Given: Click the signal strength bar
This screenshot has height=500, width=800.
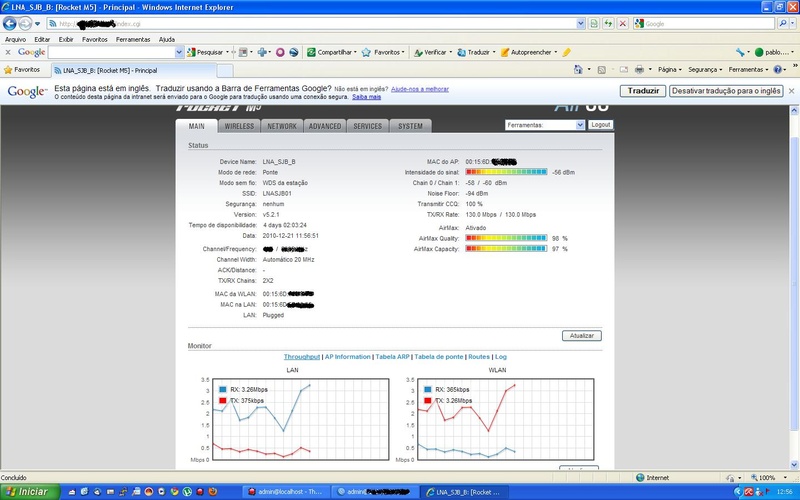Looking at the screenshot, I should [506, 172].
